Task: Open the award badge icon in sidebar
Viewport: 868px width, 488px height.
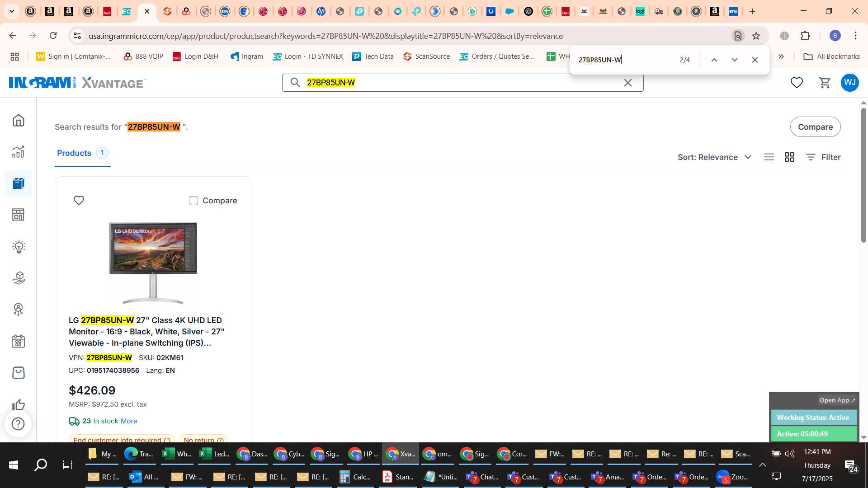Action: [18, 310]
